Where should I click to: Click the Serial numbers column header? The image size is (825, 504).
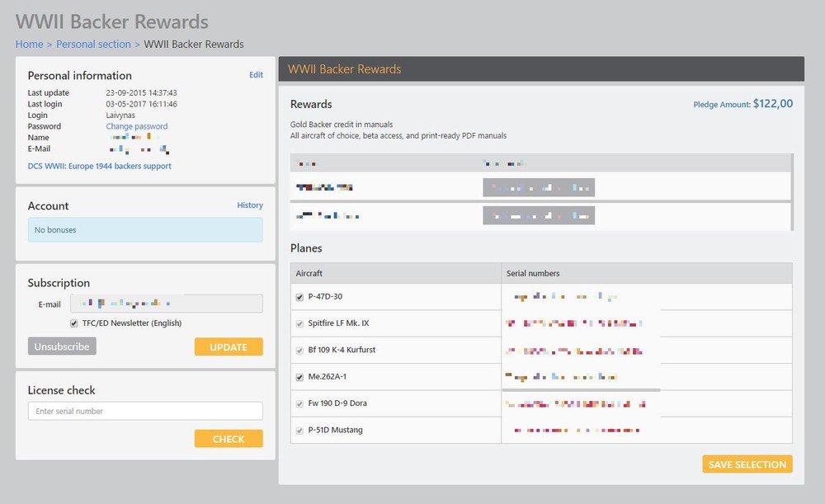tap(647, 273)
